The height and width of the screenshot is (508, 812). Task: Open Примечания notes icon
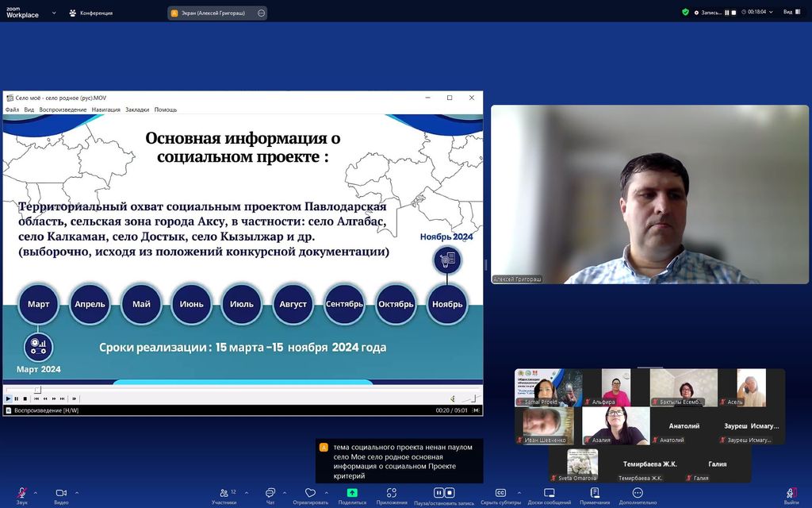pos(595,495)
